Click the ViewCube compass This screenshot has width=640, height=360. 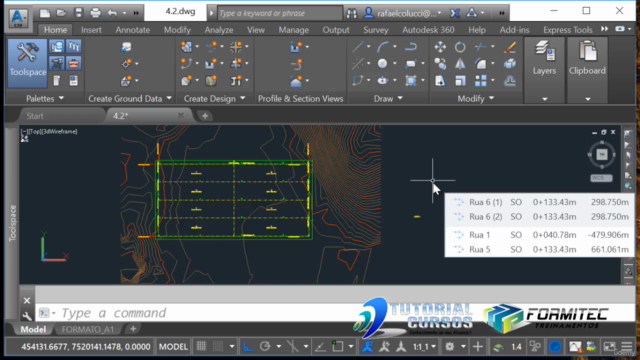tap(602, 155)
